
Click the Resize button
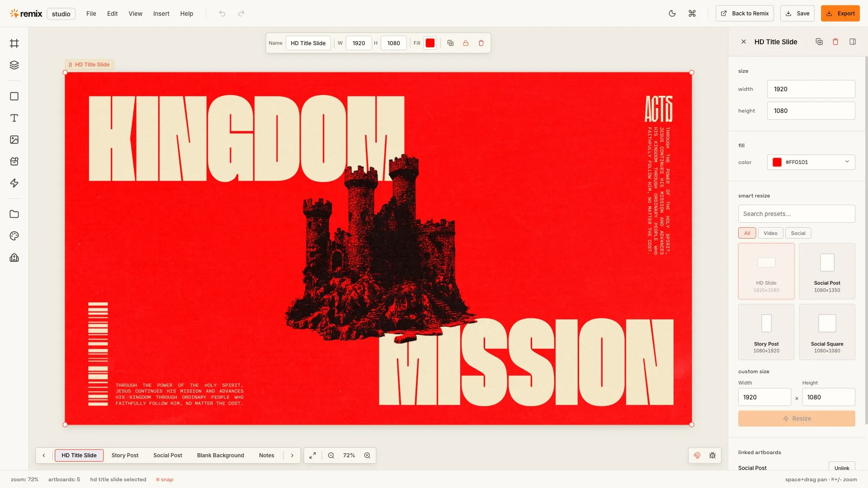[x=797, y=418]
